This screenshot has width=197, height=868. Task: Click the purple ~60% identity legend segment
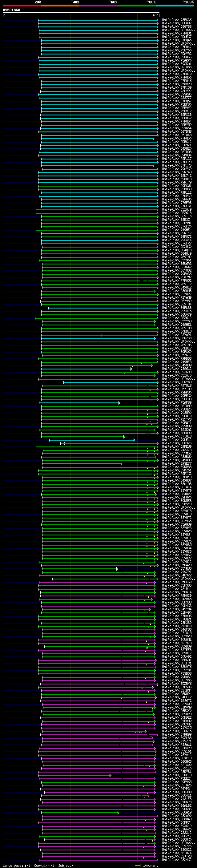click(98, 6)
